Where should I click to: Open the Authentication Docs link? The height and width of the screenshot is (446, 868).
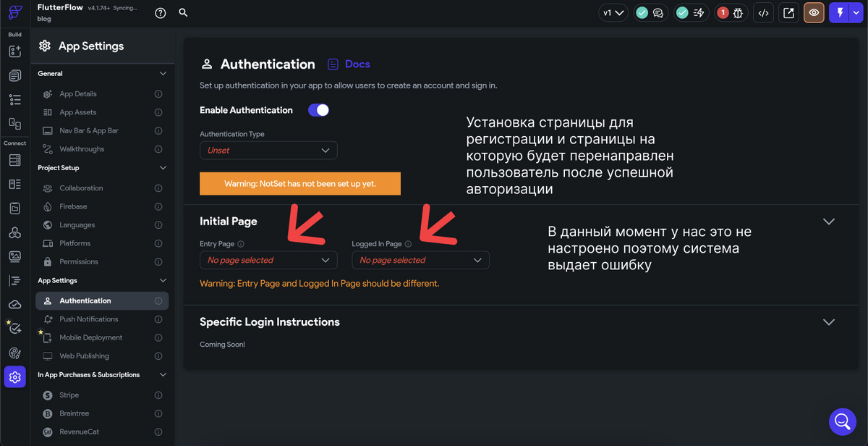tap(349, 64)
